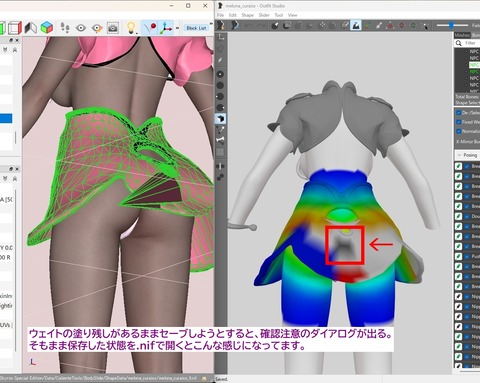Open the toolbar overflow chevron near Block List
This screenshot has width=480, height=383.
pos(211,24)
